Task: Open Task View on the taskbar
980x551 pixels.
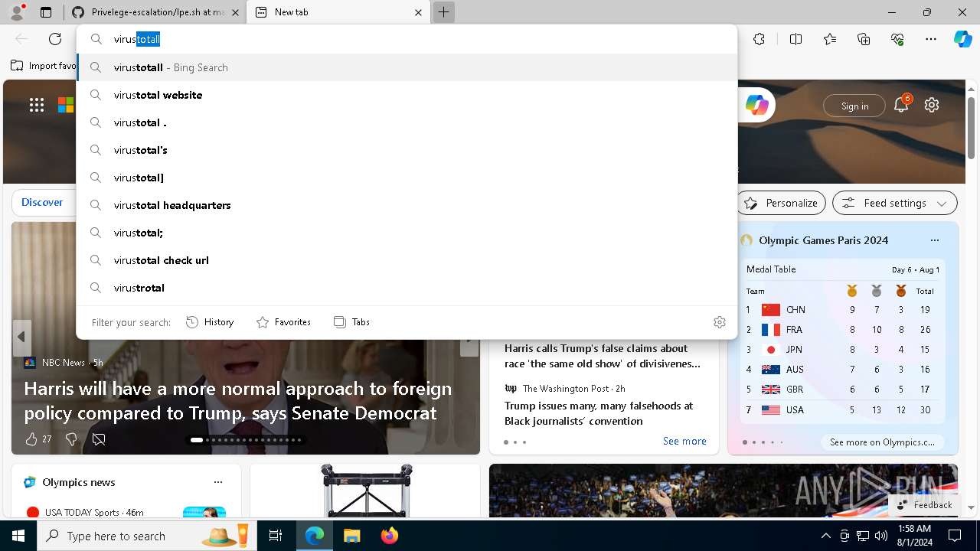Action: [276, 536]
